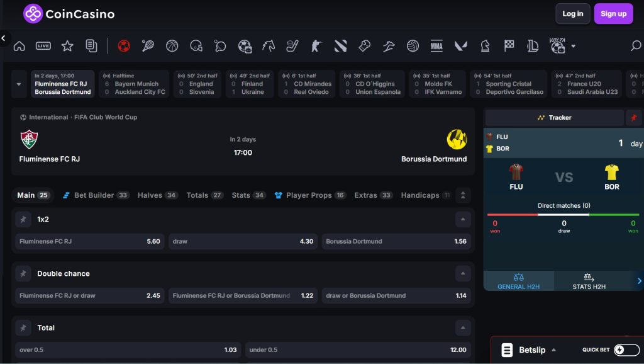The image size is (644, 364).
Task: Select the Table Tennis paddle icon
Action: click(x=220, y=45)
